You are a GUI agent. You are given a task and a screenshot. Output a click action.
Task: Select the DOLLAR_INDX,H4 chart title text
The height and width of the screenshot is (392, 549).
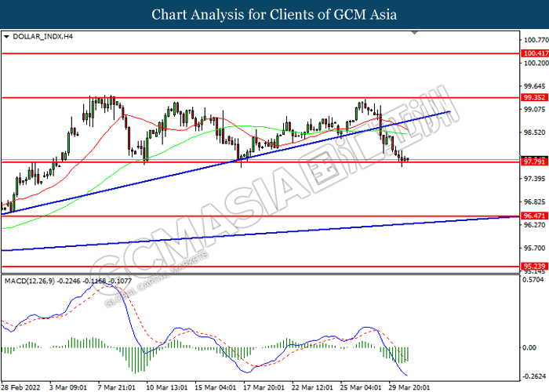[x=42, y=36]
